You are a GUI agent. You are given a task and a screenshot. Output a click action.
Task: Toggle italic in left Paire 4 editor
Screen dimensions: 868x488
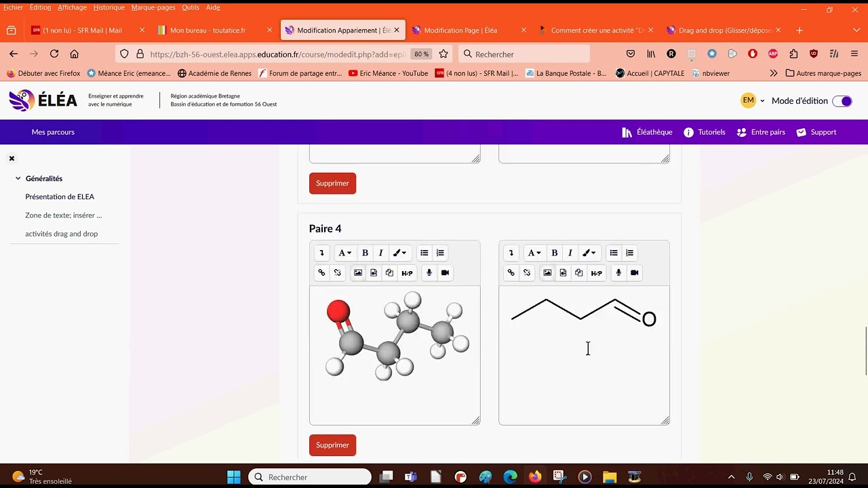[x=380, y=253]
